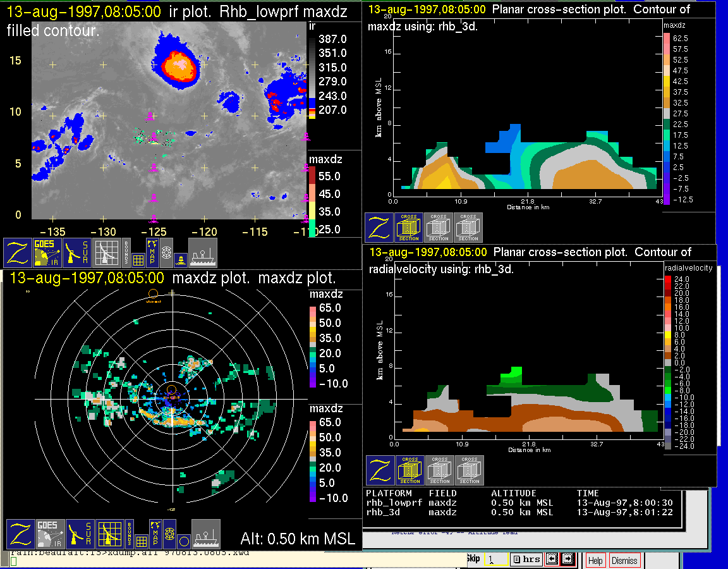
Task: Open the hrs time units menu
Action: [526, 559]
